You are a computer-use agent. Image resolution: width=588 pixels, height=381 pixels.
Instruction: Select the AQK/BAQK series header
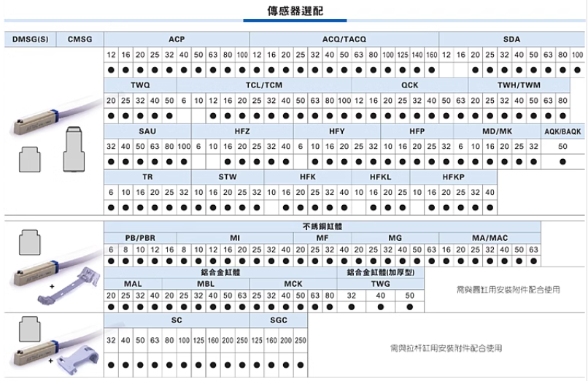(562, 131)
